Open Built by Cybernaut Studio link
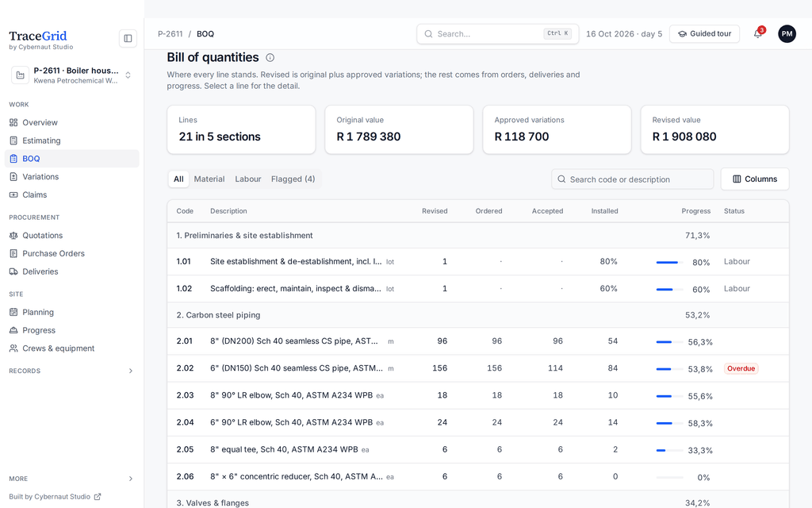The image size is (812, 508). tap(55, 497)
